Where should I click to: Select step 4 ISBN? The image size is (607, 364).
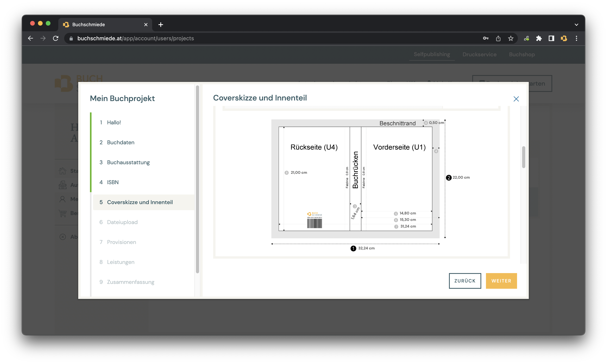(x=113, y=182)
